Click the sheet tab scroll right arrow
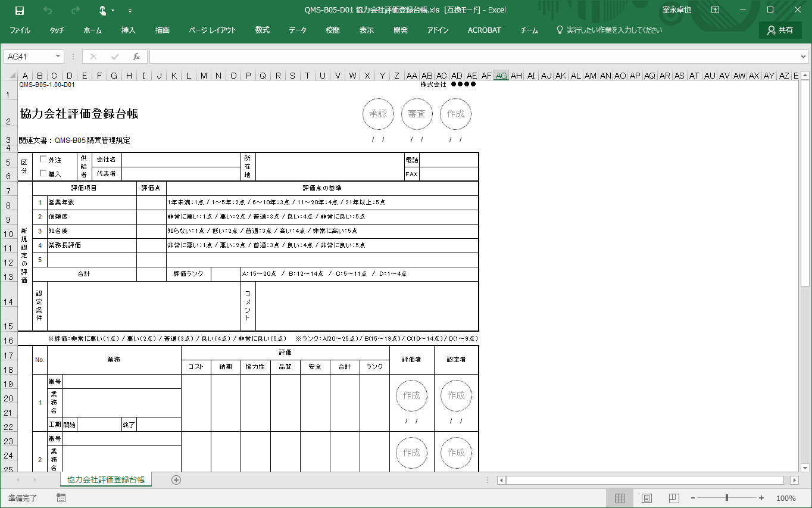Viewport: 812px width, 508px height. pos(35,480)
